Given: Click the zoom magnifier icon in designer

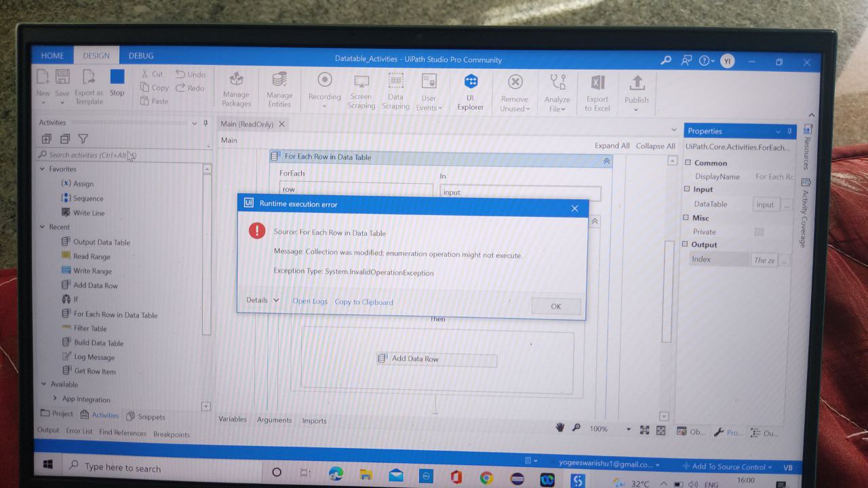Looking at the screenshot, I should point(576,428).
